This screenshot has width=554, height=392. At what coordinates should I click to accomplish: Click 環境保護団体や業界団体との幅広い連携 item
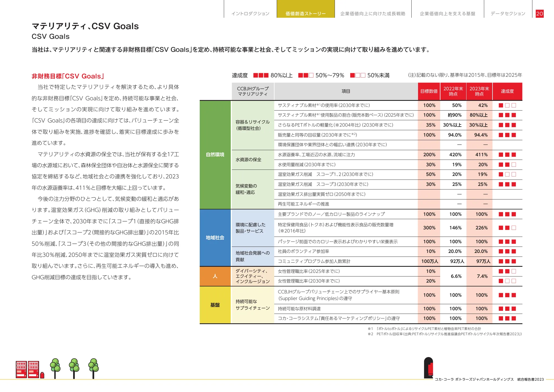click(x=332, y=145)
